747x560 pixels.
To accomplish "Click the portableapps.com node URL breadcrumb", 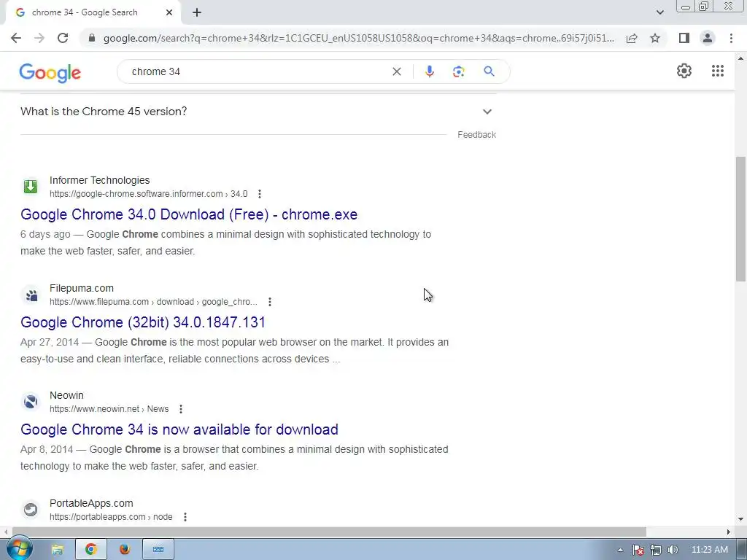I will [111, 517].
